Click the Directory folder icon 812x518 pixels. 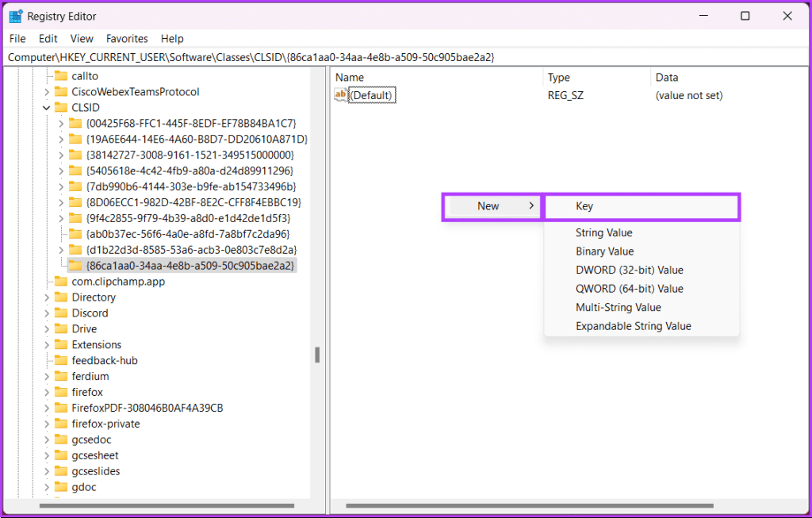[61, 297]
